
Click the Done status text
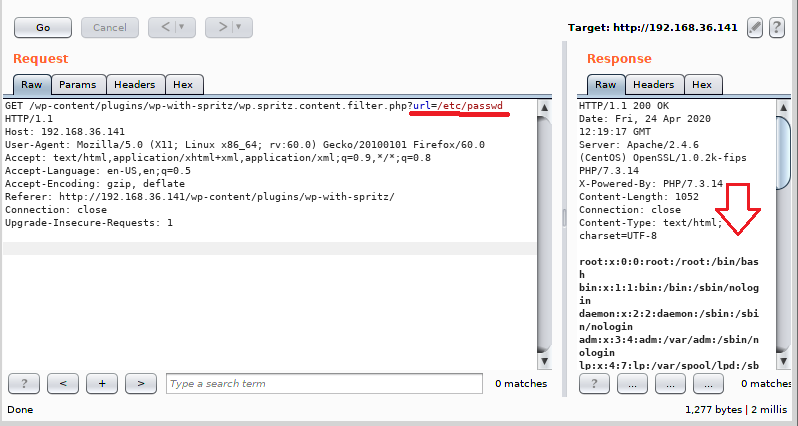[20, 409]
